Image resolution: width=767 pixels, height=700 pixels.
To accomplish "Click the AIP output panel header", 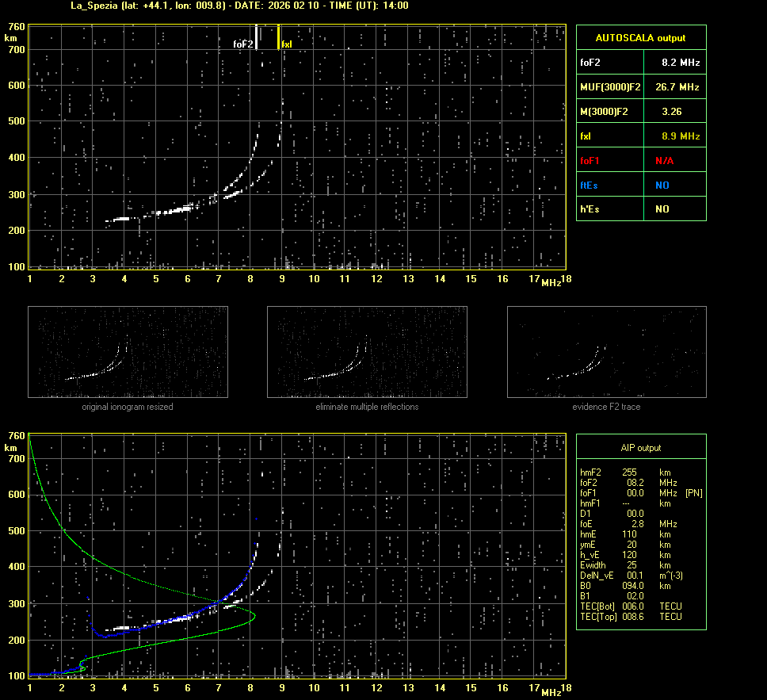I will pyautogui.click(x=640, y=448).
